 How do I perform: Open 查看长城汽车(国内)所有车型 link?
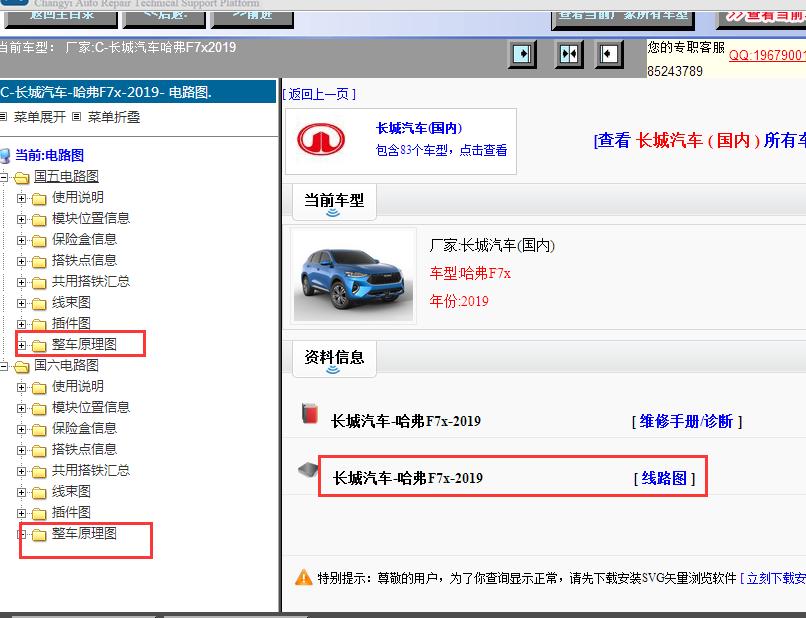click(x=700, y=140)
